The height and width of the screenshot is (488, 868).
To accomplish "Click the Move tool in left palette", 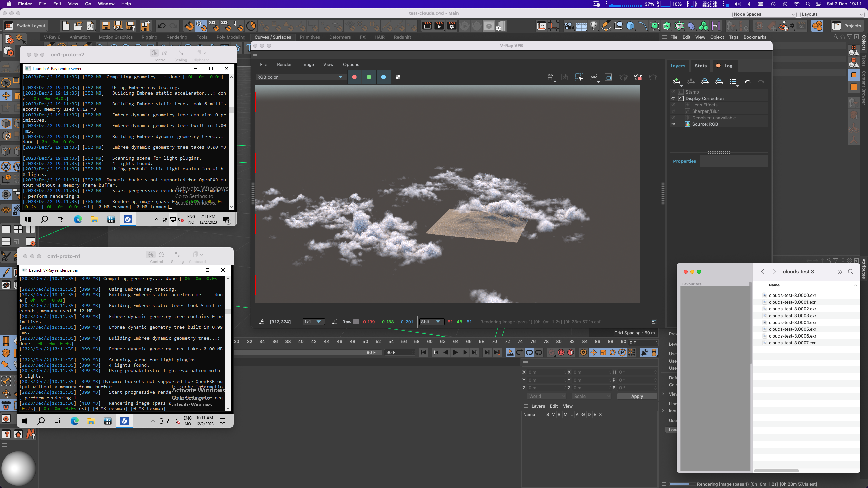I will tap(6, 96).
